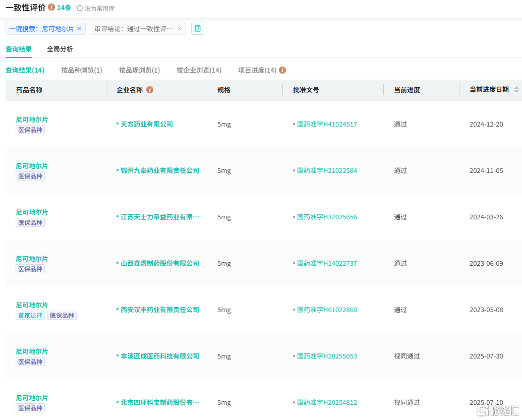
Task: Open 项目进度(14) sub-tab
Action: (x=257, y=70)
